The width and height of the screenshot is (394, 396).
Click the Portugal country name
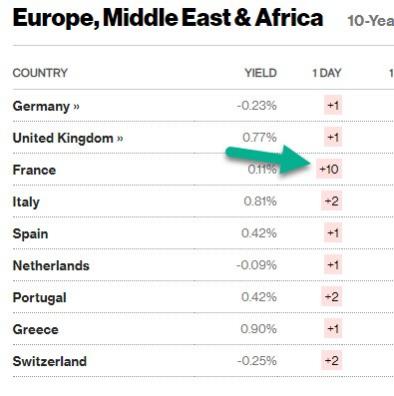point(39,298)
